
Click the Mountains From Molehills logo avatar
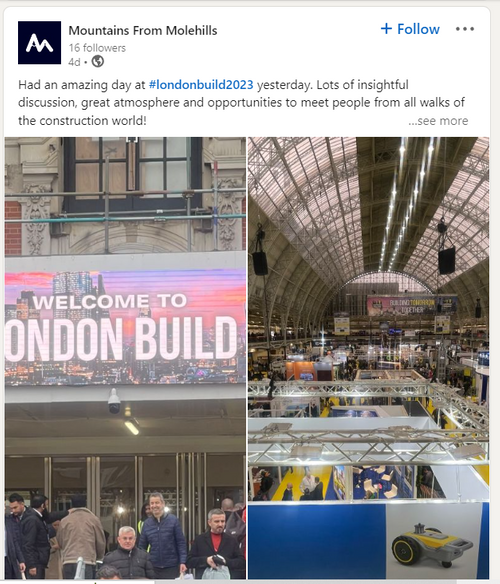[x=39, y=42]
